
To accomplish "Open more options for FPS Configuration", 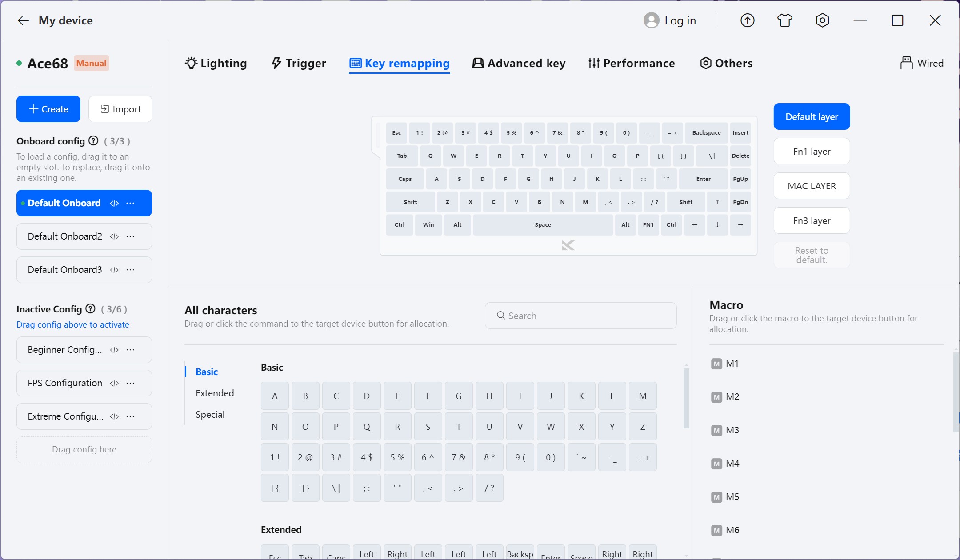I will pos(130,383).
